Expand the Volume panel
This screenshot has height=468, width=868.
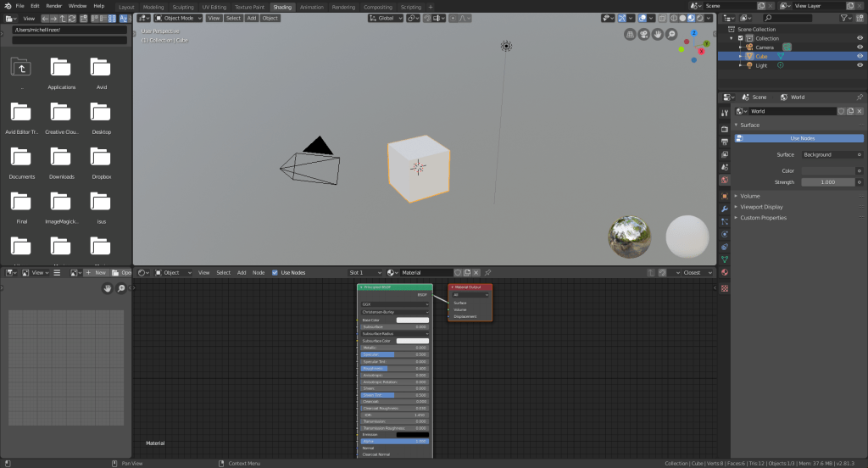point(750,196)
